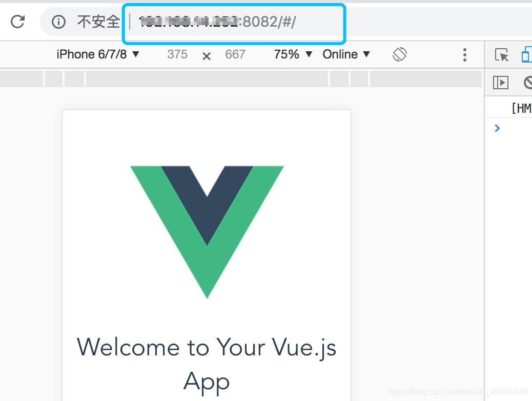
Task: Rotate the device viewport orientation
Action: [x=399, y=54]
